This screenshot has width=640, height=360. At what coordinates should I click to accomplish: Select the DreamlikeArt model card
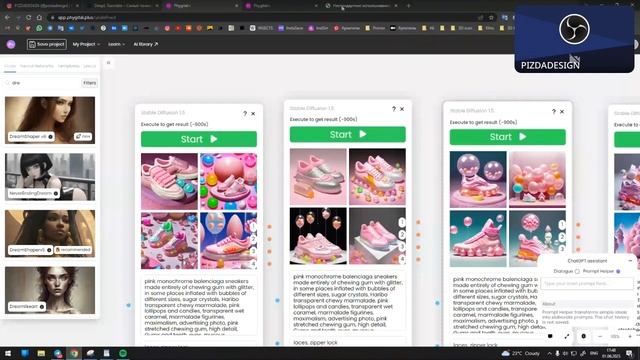[x=50, y=290]
